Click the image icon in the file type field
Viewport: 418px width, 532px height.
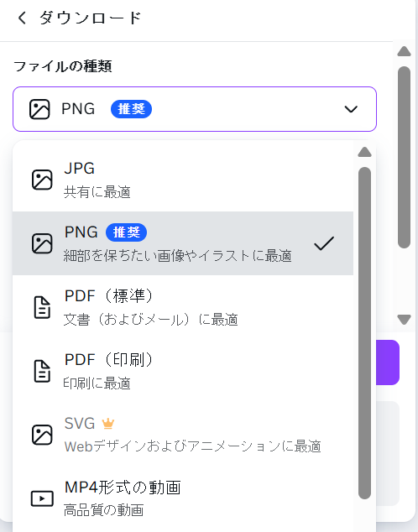tap(39, 109)
